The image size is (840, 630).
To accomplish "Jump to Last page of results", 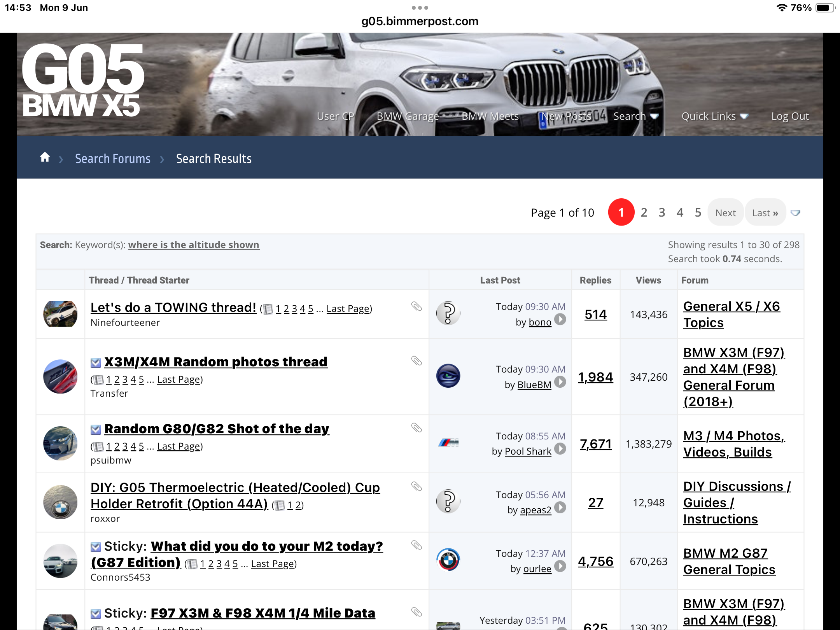I will 765,212.
